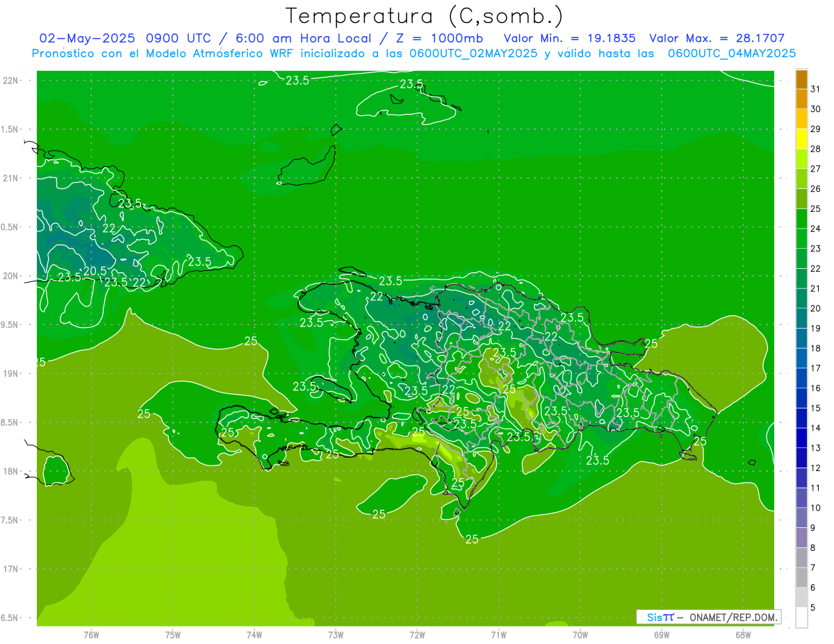Click the legend value '15'
834x644 pixels.
click(x=816, y=408)
